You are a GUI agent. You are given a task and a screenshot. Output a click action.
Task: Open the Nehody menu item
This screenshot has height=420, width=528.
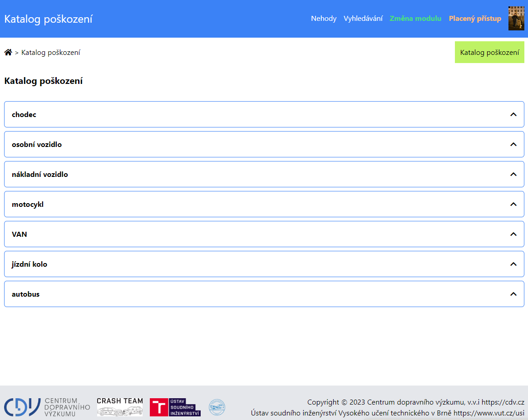tap(324, 19)
